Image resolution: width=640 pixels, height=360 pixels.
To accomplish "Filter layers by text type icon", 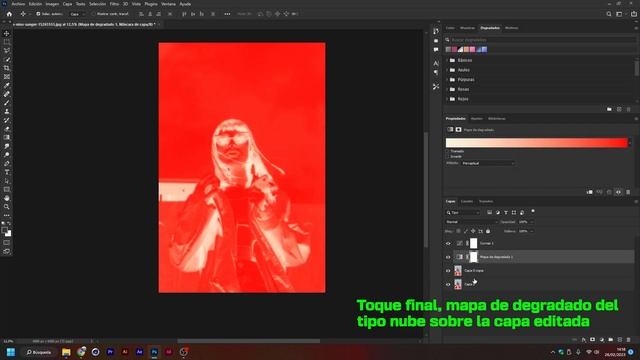I will pyautogui.click(x=506, y=213).
